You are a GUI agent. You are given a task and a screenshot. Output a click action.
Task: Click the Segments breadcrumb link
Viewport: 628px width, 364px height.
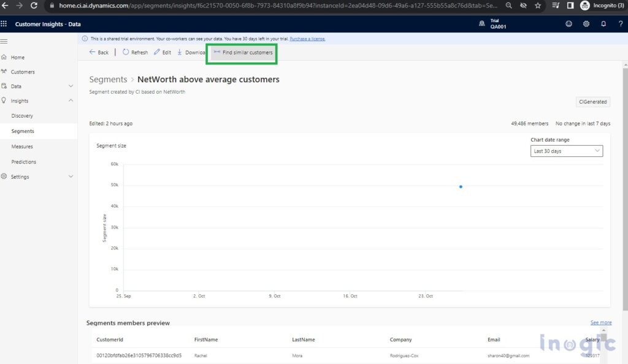[x=109, y=80]
